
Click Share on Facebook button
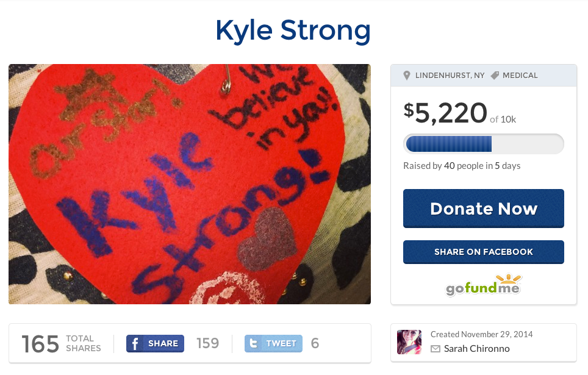click(483, 252)
